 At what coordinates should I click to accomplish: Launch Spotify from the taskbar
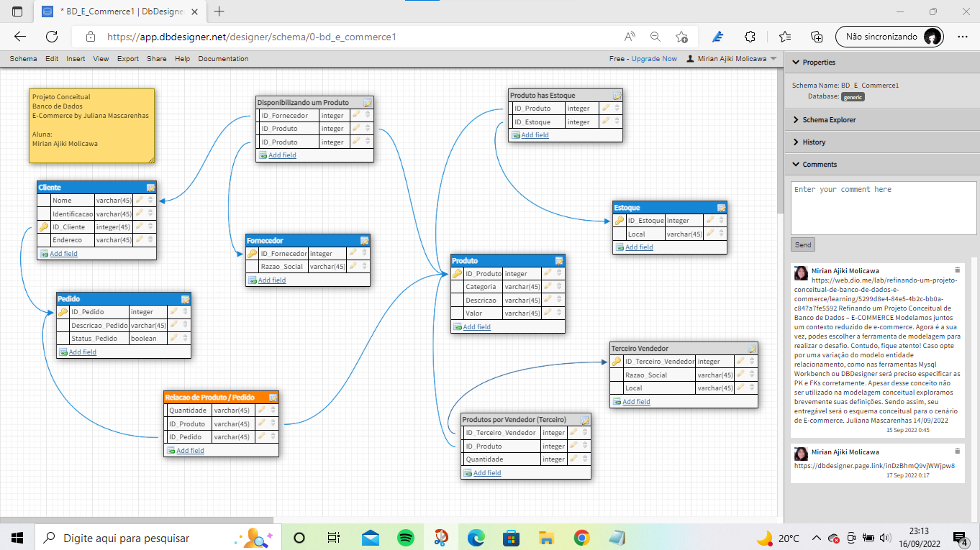click(405, 536)
